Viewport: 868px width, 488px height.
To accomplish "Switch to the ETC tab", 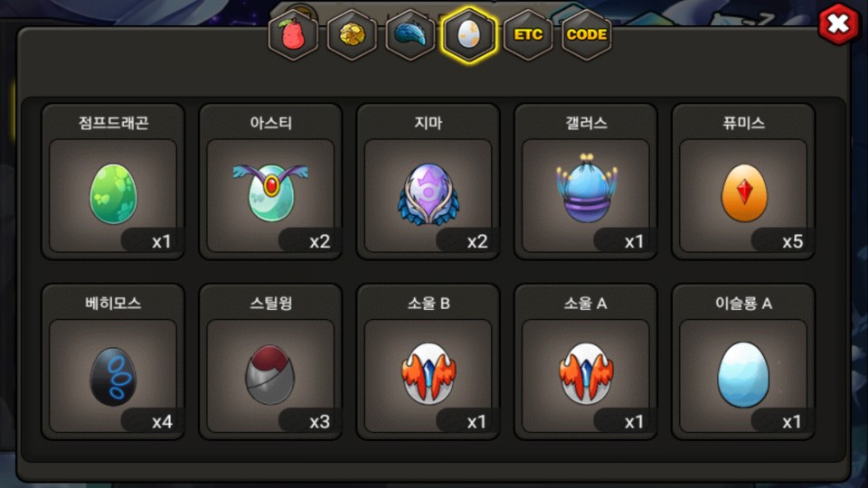I will 528,35.
